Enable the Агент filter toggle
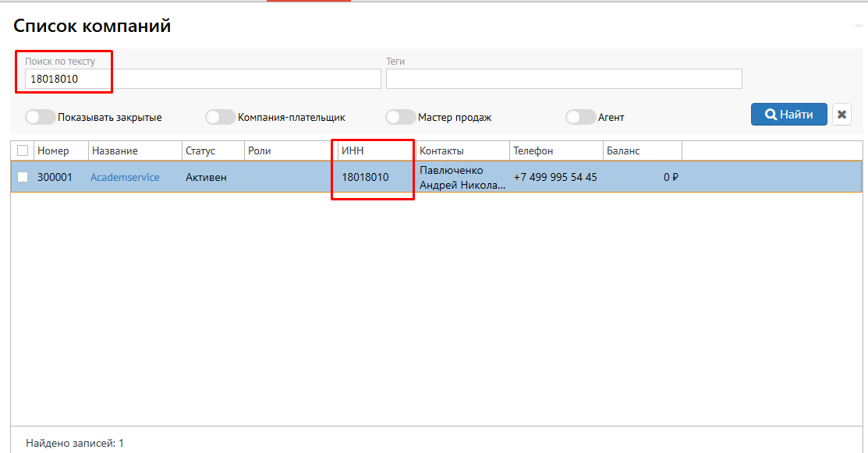Viewport: 868px width, 453px height. [x=580, y=118]
